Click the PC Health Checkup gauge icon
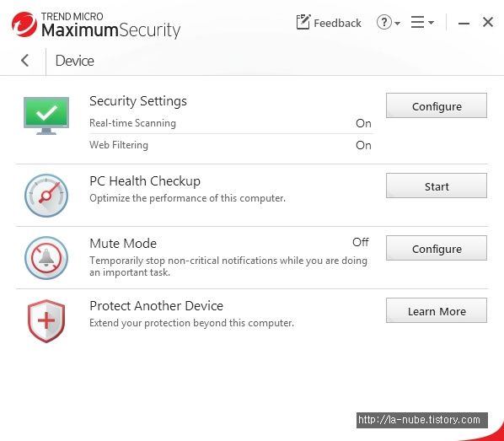The image size is (504, 441). 46,196
